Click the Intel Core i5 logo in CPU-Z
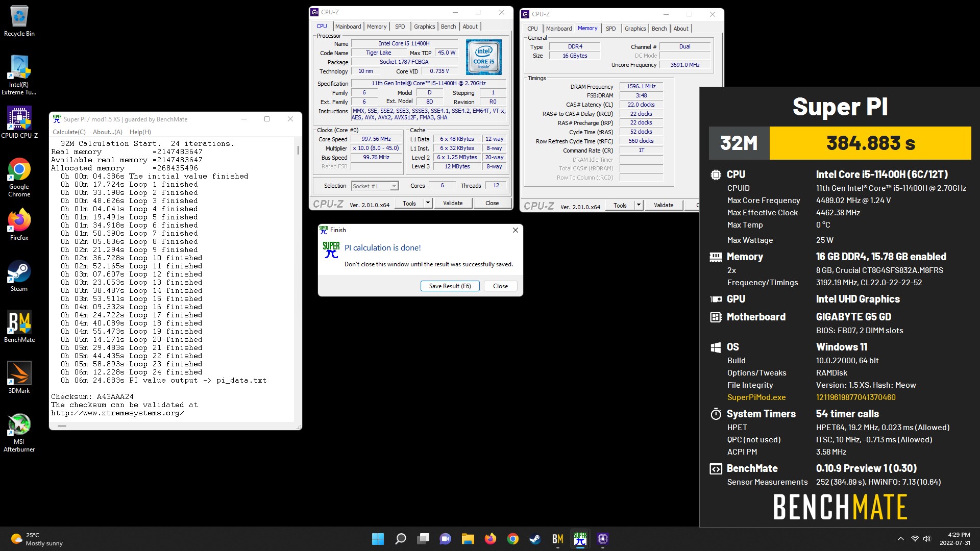980x551 pixels. coord(484,57)
